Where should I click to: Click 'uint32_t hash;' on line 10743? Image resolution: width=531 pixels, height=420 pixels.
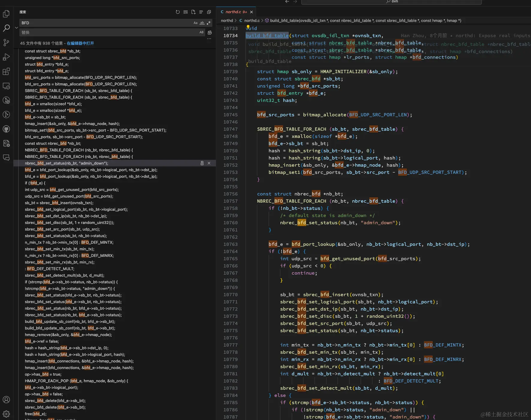point(277,100)
